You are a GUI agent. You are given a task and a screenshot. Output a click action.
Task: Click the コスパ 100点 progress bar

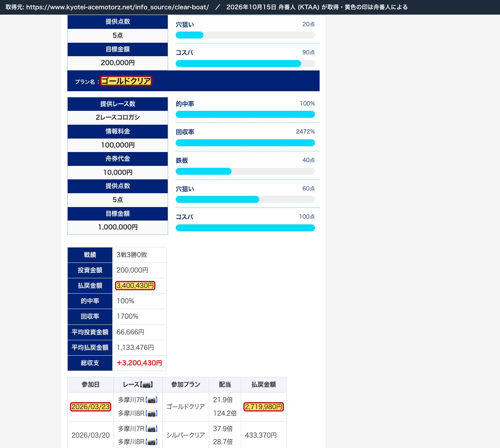[x=245, y=228]
